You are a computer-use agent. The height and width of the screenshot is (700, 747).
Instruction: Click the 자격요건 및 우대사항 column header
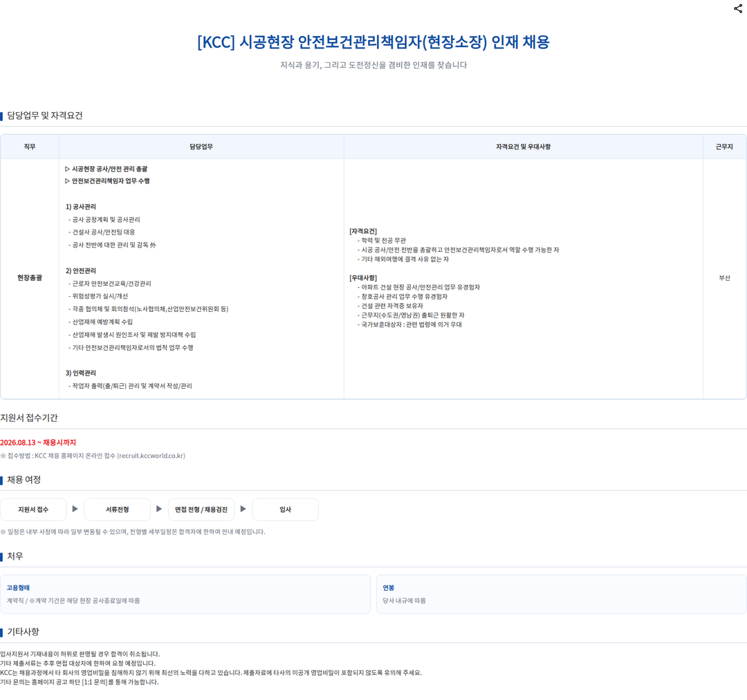[x=524, y=147]
